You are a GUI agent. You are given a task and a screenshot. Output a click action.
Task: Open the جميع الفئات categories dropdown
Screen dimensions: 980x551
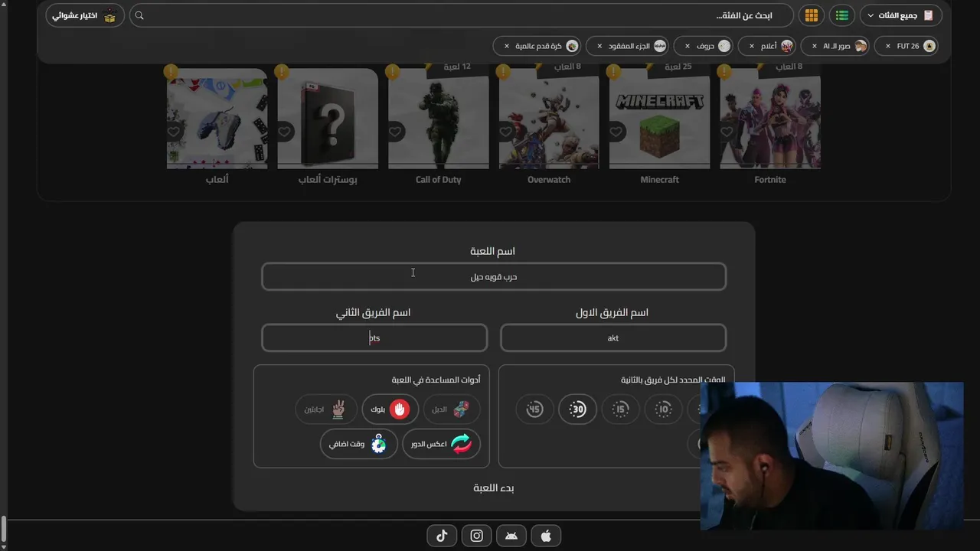point(900,15)
